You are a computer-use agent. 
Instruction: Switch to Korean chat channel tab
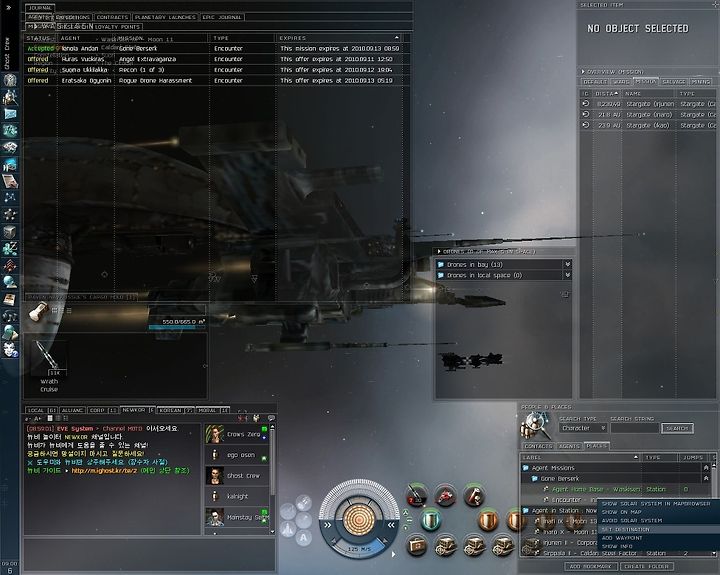tap(175, 410)
